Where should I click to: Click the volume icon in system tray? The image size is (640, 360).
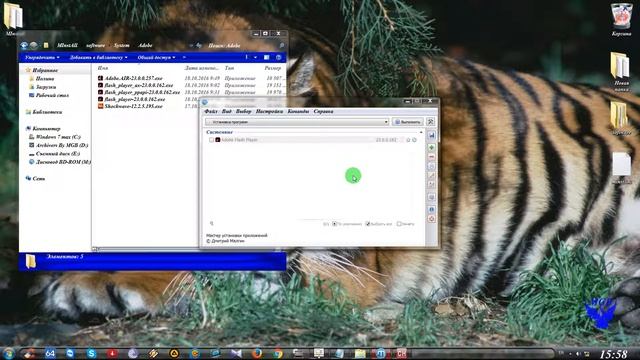(578, 353)
